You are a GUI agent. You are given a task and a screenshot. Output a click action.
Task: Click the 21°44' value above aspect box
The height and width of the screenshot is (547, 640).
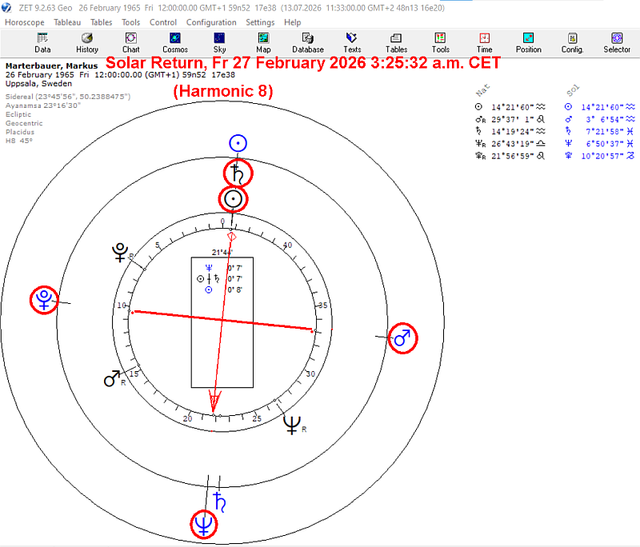(222, 252)
